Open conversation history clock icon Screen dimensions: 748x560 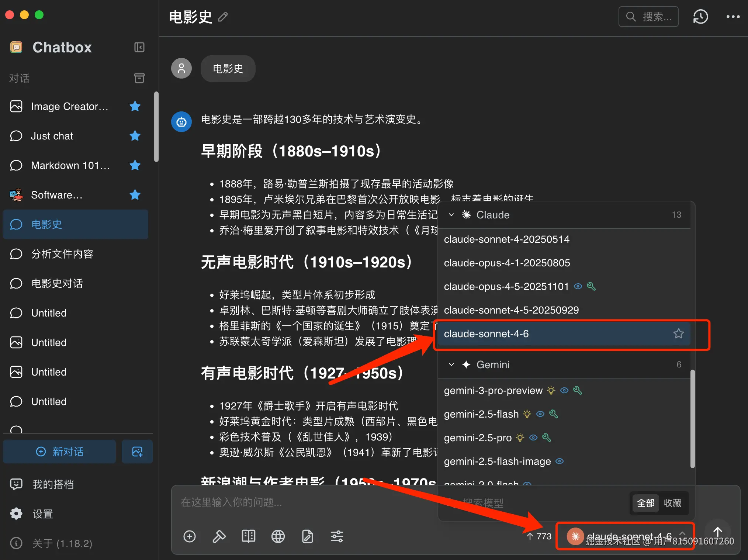point(700,17)
